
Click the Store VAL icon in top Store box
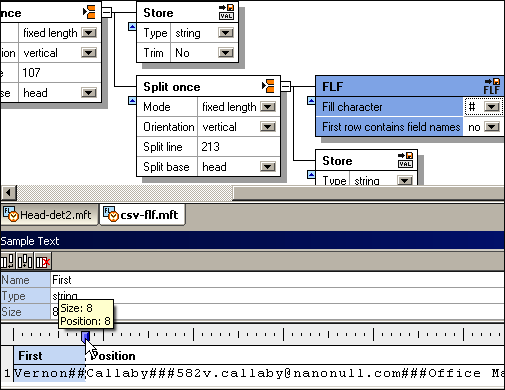pyautogui.click(x=226, y=12)
